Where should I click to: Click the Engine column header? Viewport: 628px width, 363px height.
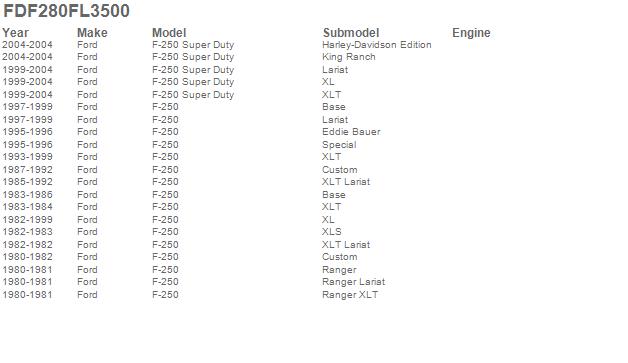coord(471,33)
